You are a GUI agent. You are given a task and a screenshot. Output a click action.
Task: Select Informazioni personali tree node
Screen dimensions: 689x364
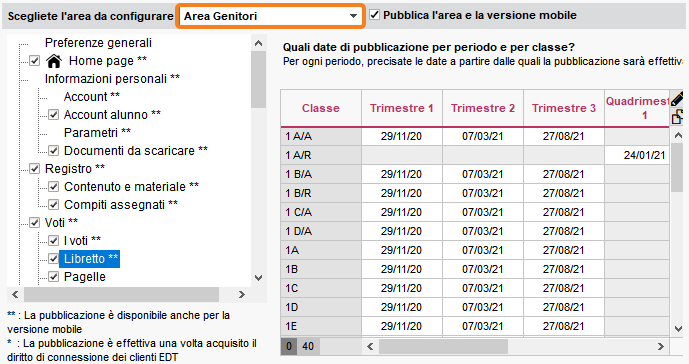click(x=112, y=79)
